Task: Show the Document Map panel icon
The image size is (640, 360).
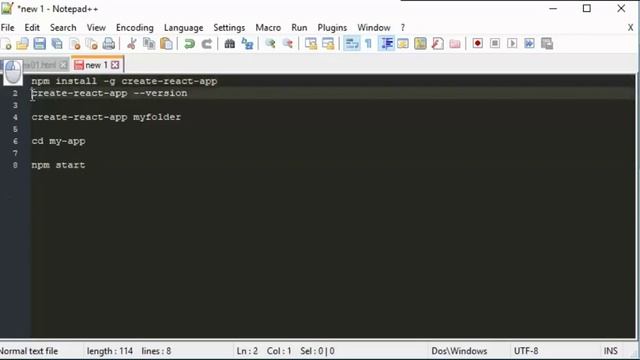Action: click(420, 44)
